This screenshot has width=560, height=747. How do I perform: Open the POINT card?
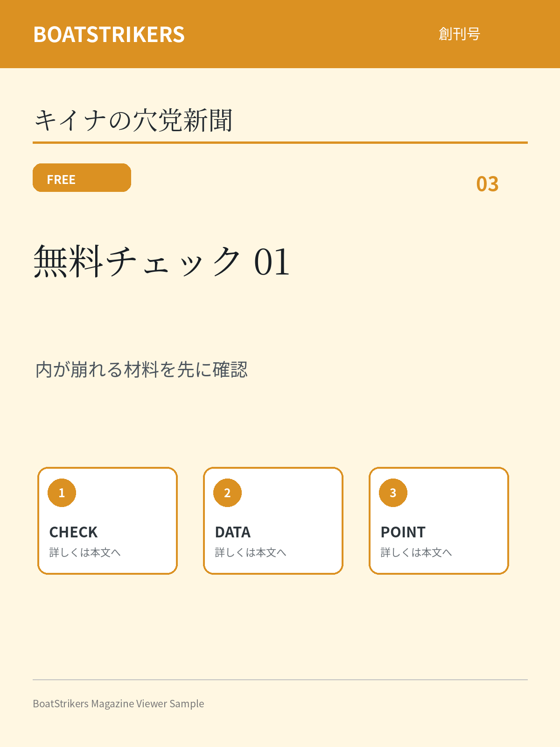tap(439, 521)
